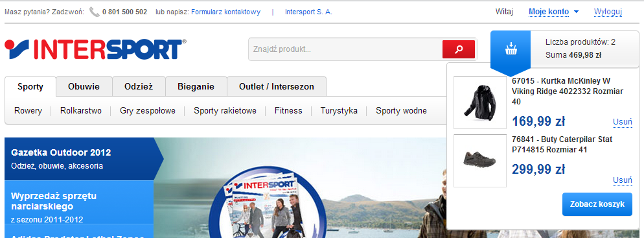Open Rowery subcategory

[29, 111]
